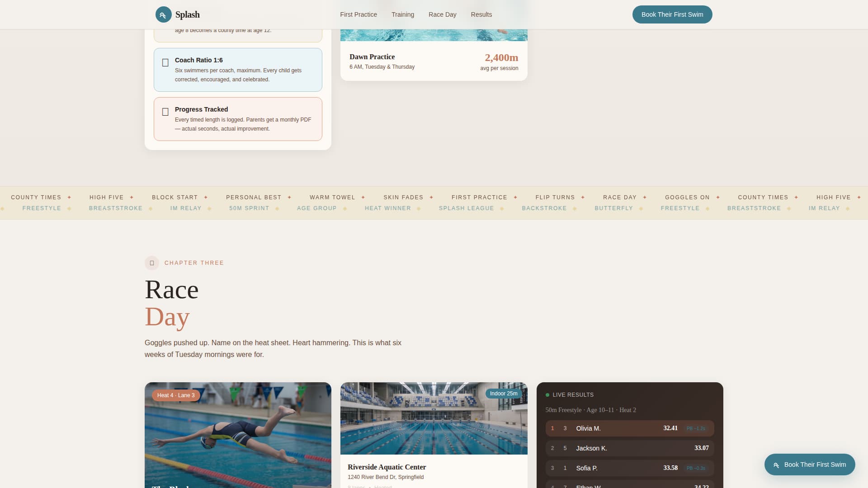Image resolution: width=868 pixels, height=488 pixels.
Task: Click swim icon in floating booking button
Action: 776,465
